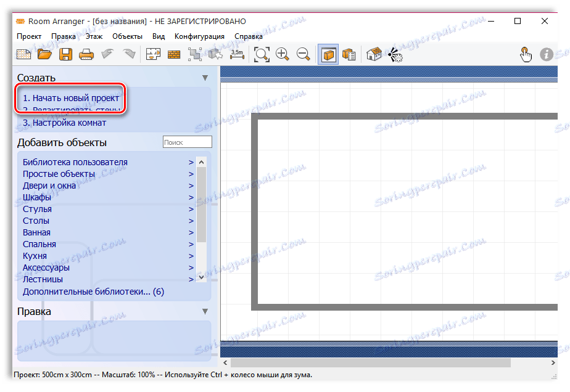Expand the Аксессуары row arrow
The height and width of the screenshot is (392, 570).
pyautogui.click(x=191, y=267)
